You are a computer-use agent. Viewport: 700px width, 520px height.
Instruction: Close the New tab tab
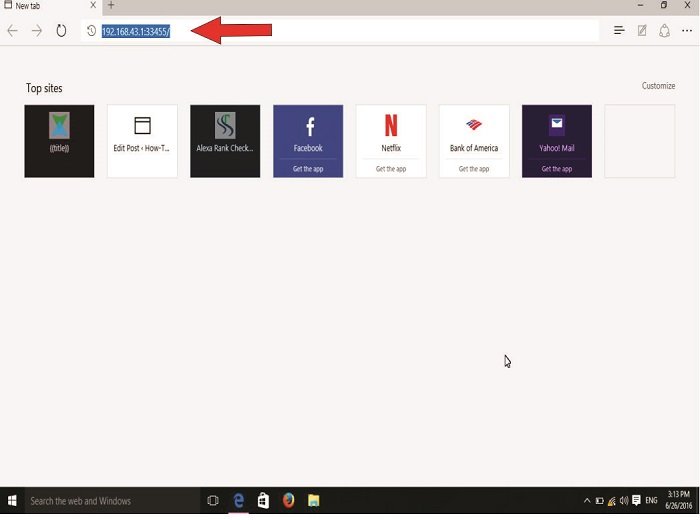(x=93, y=5)
